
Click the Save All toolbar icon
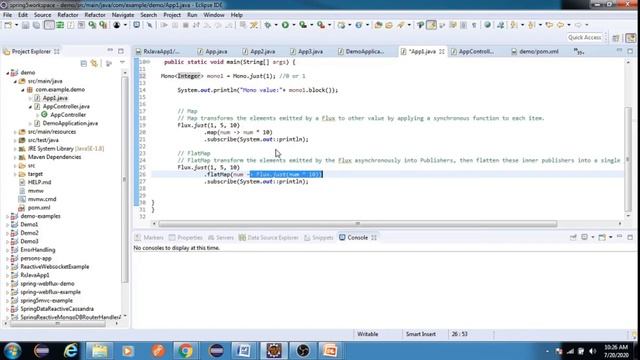click(36, 25)
